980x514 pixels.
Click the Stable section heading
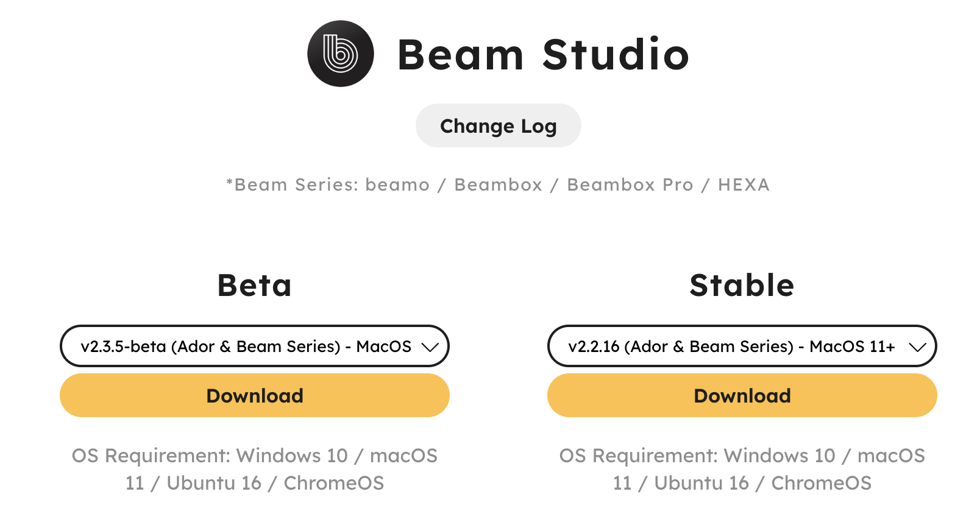point(742,285)
